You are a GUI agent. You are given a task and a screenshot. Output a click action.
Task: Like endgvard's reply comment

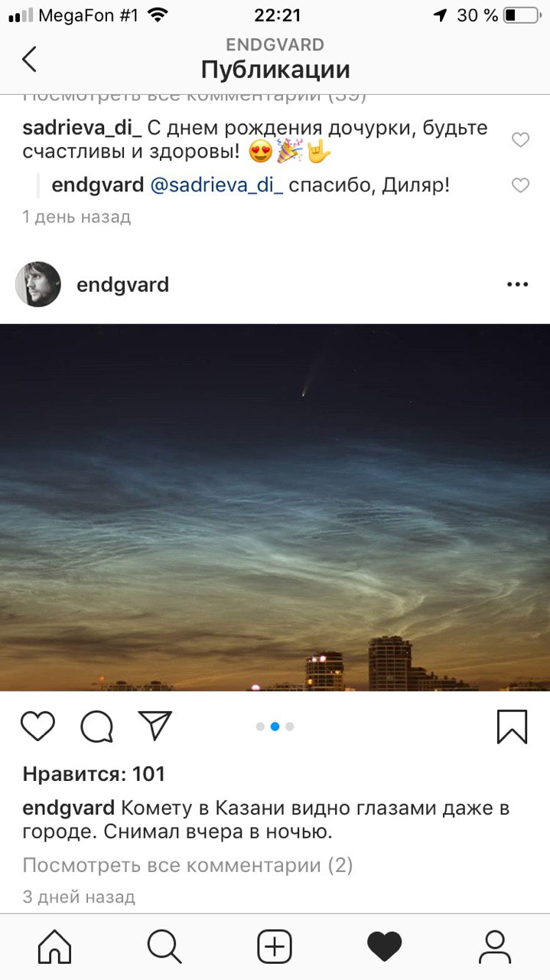pos(520,185)
